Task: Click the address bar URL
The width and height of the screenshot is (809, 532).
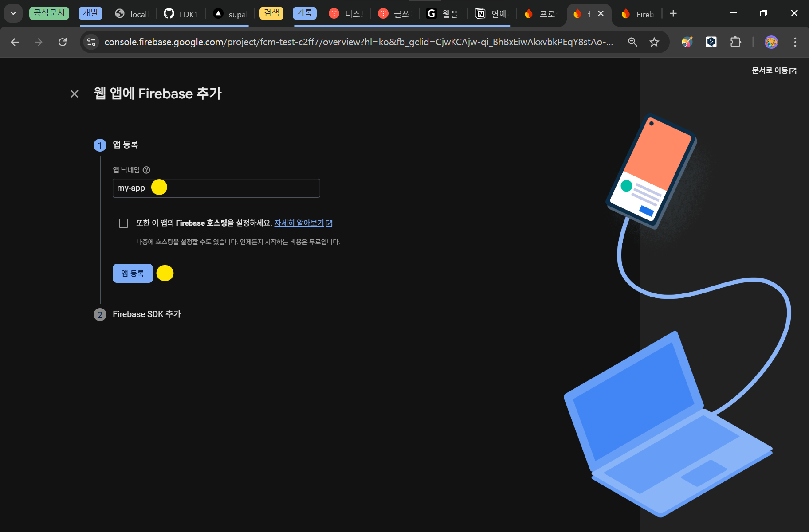Action: (x=358, y=42)
